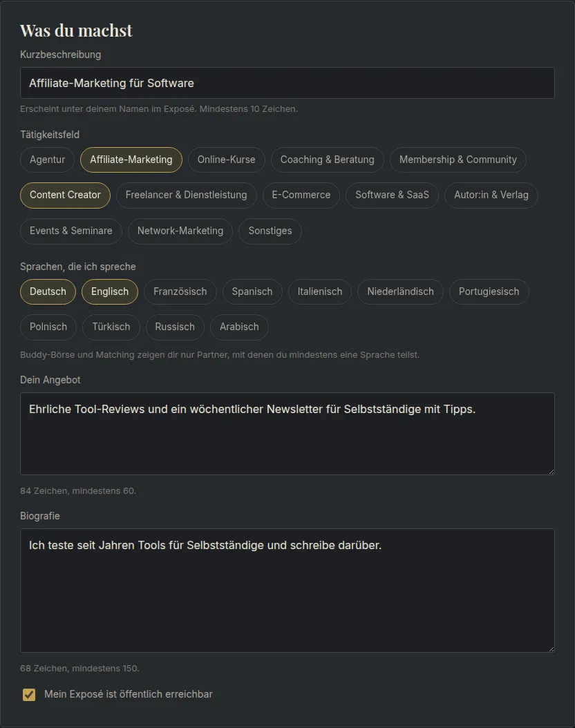This screenshot has height=728, width=575.
Task: Deselect the Content Creator chip
Action: tap(65, 195)
